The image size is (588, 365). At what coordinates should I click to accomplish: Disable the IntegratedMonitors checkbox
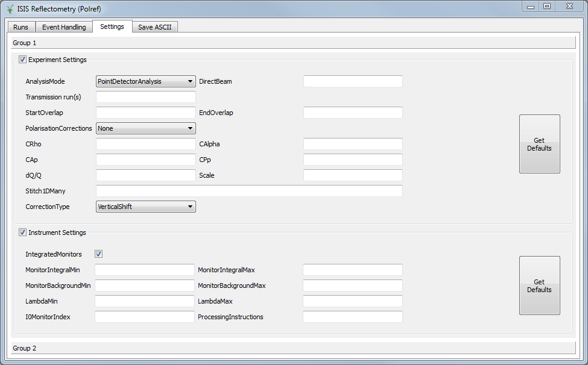tap(98, 254)
